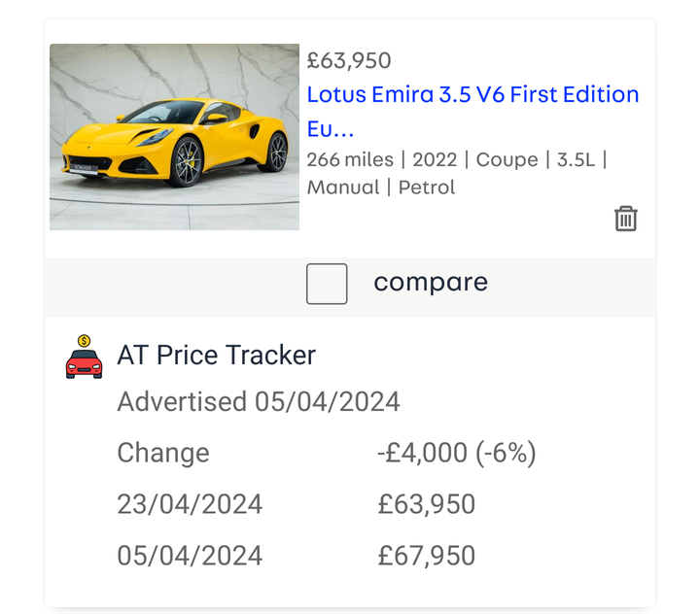
Task: Click the Change row label
Action: [x=163, y=453]
